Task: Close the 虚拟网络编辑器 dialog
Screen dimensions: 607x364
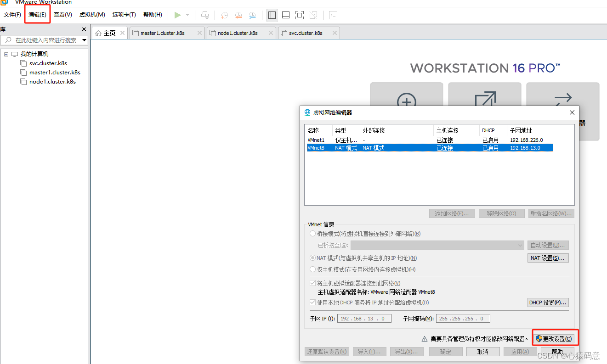Action: pos(572,112)
